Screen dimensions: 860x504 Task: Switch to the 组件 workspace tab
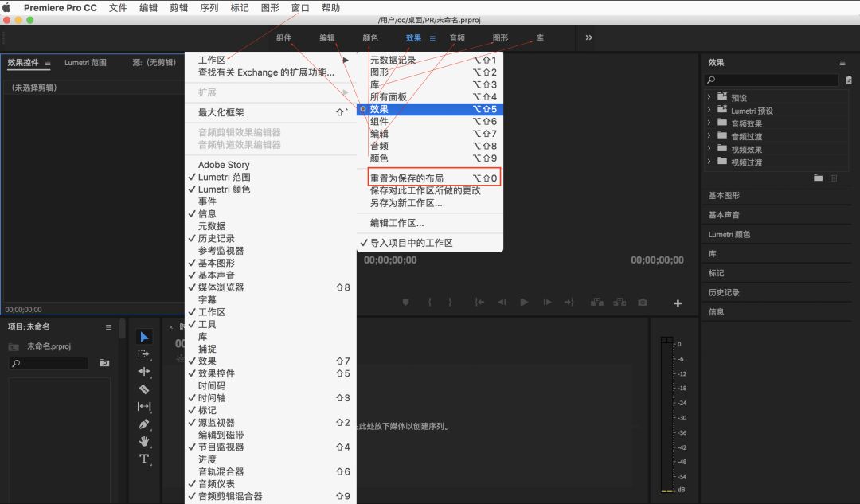[x=283, y=38]
